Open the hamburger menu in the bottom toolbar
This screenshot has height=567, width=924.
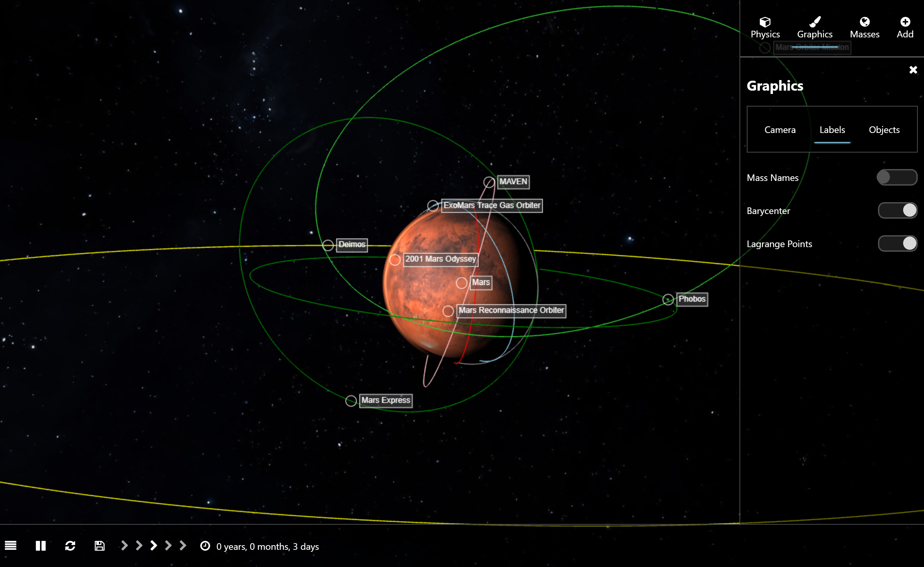point(11,546)
